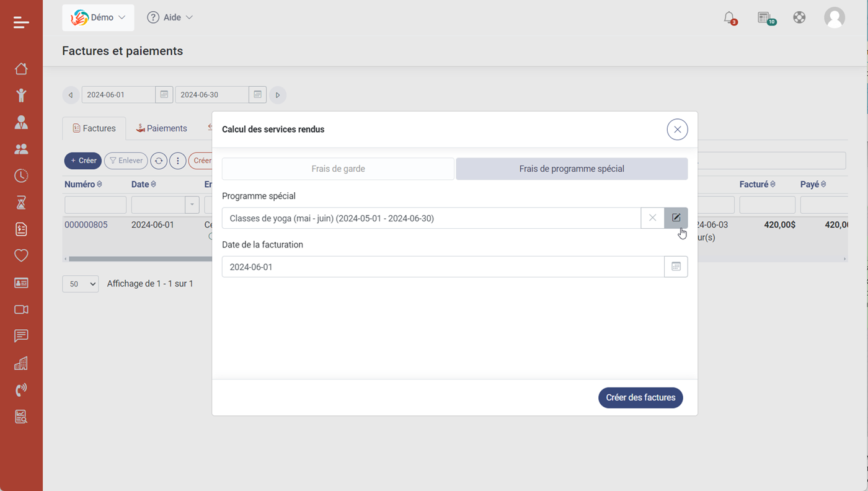868x491 pixels.
Task: Toggle the hamburger menu
Action: click(21, 22)
